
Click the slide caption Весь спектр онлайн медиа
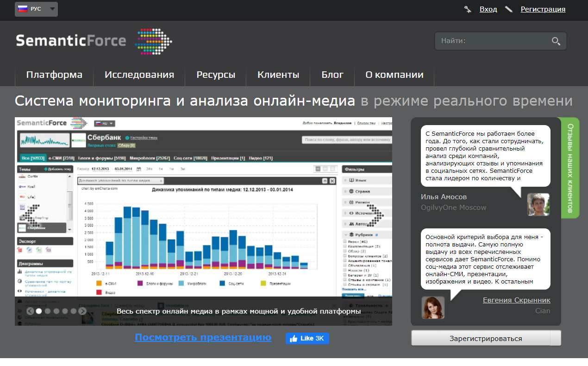238,311
